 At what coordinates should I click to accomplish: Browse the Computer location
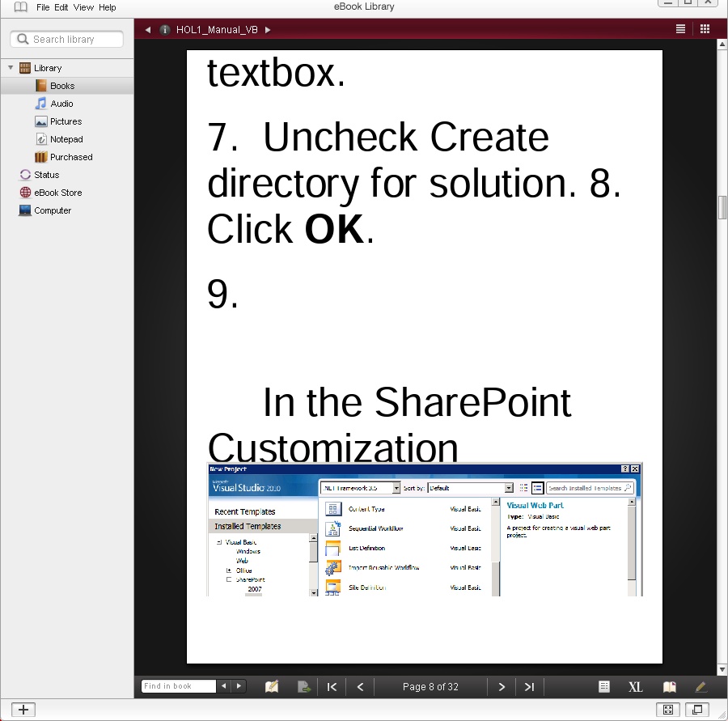pos(53,210)
